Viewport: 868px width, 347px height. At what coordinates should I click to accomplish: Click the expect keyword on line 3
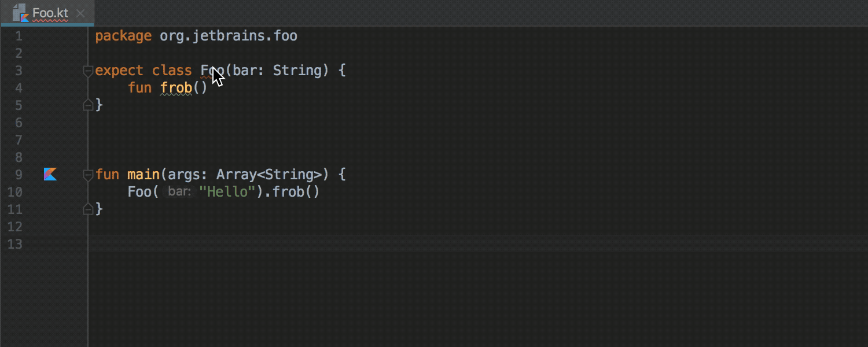pyautogui.click(x=119, y=71)
